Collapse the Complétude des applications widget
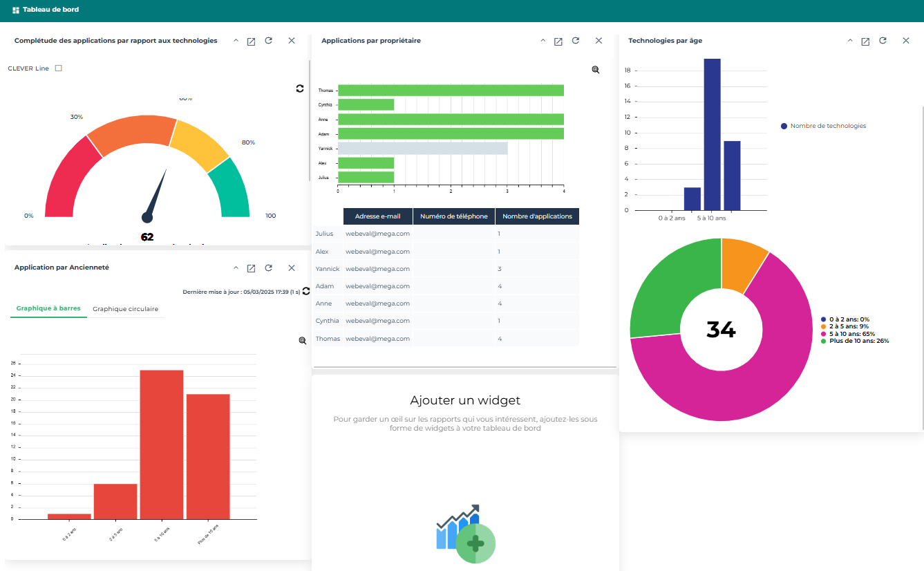The image size is (924, 571). coord(236,41)
